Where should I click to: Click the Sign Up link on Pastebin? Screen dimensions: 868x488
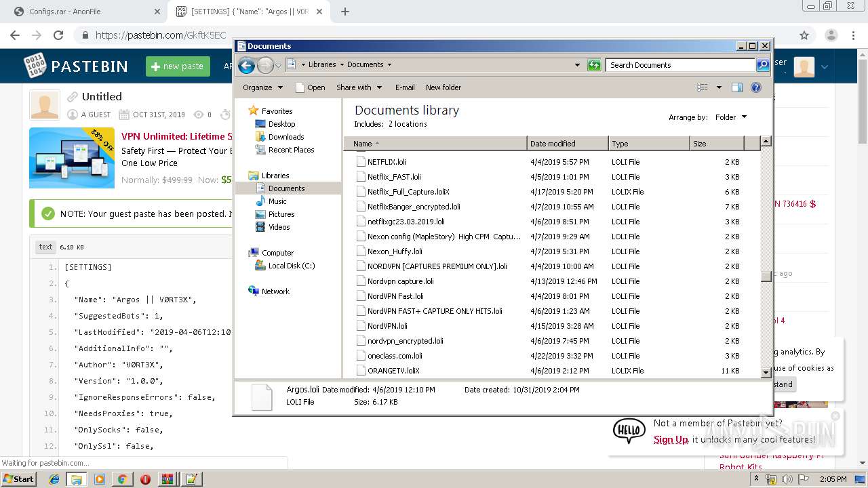pos(671,439)
